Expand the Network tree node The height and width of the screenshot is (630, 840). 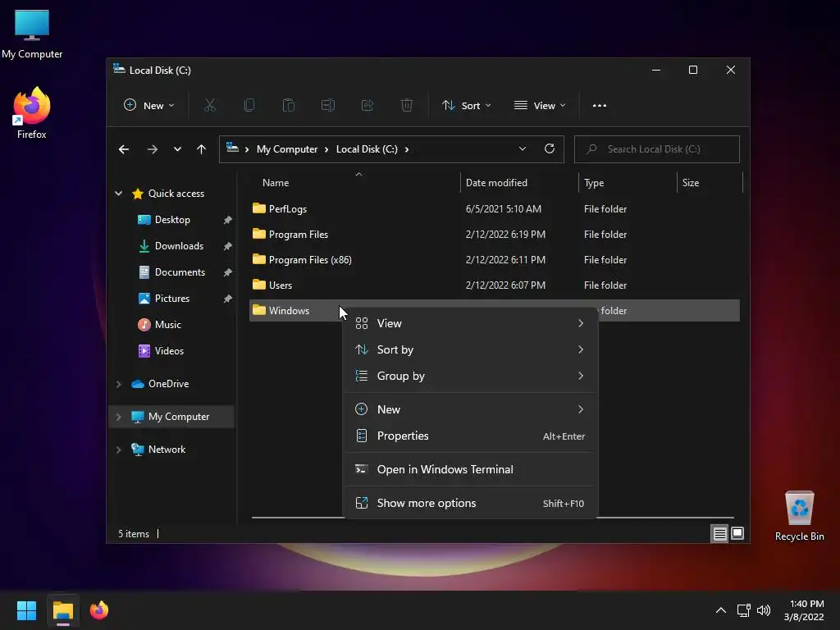point(118,450)
